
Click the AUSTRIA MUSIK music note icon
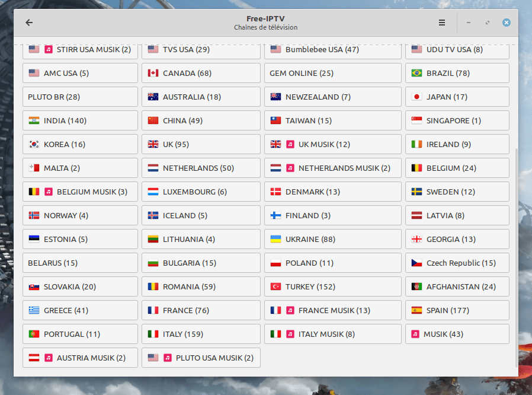click(49, 358)
